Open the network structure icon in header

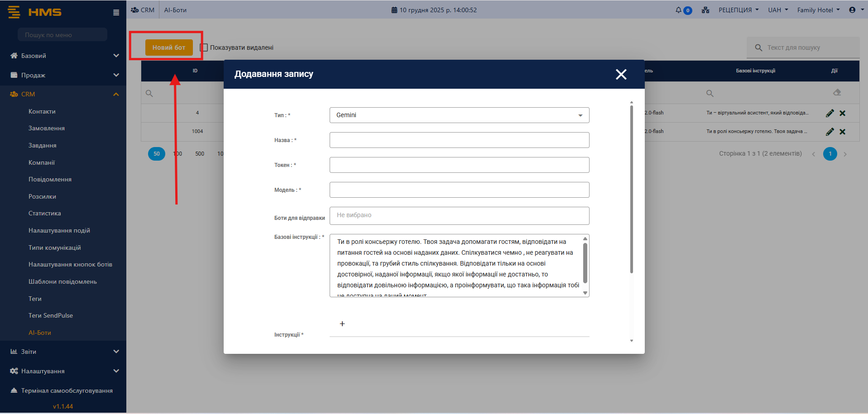click(705, 10)
